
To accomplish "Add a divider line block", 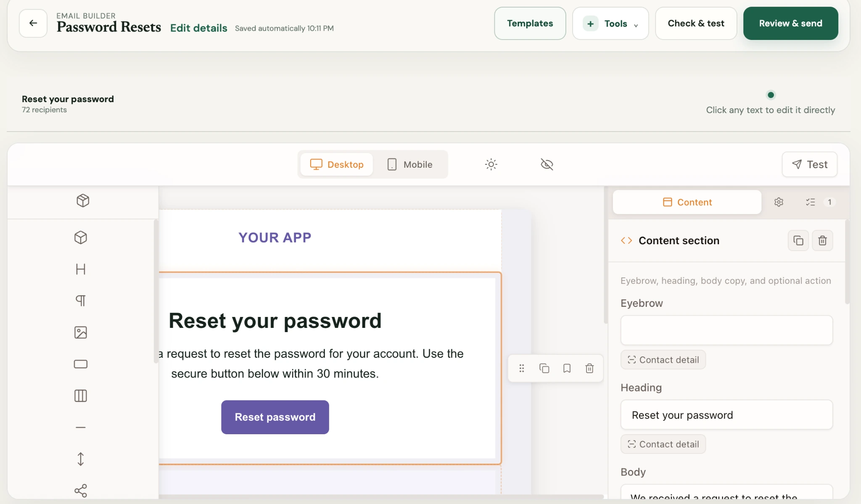I will pos(81,427).
